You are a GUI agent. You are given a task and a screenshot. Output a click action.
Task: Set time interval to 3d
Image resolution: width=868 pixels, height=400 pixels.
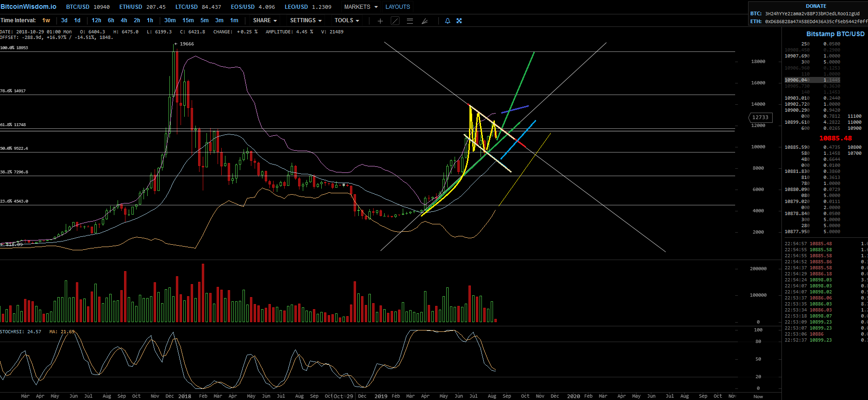tap(64, 20)
